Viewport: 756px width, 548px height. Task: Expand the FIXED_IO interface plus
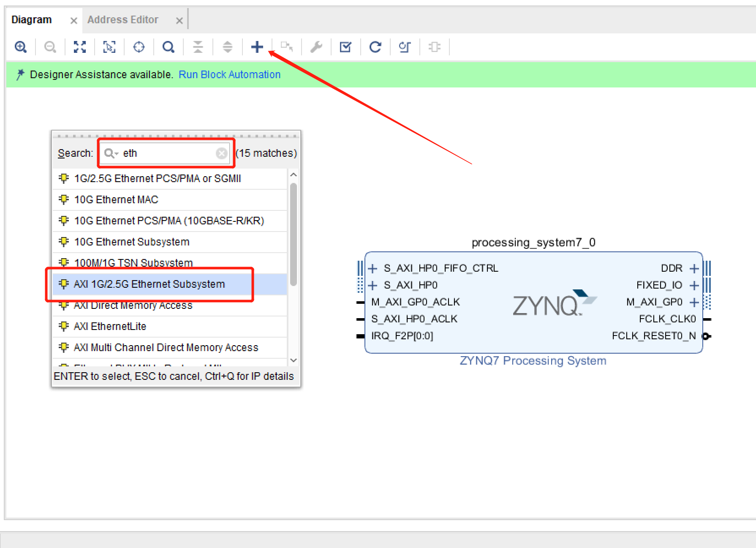(694, 285)
